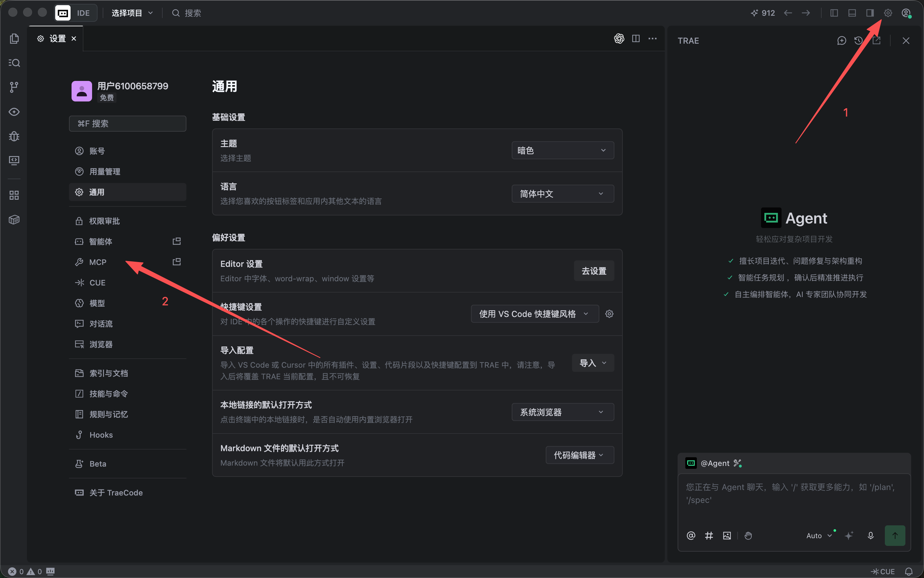
Task: Open the MCP settings category
Action: coord(127,262)
